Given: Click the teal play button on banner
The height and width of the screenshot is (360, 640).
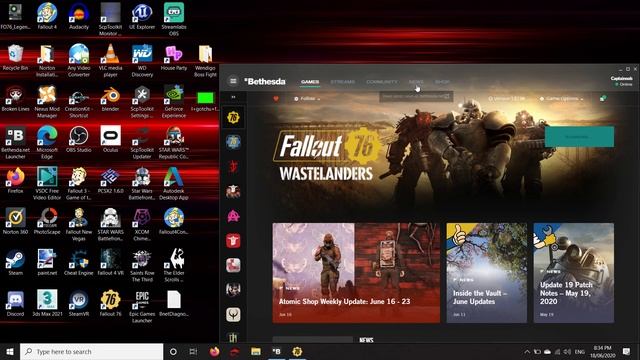Looking at the screenshot, I should pos(579,137).
